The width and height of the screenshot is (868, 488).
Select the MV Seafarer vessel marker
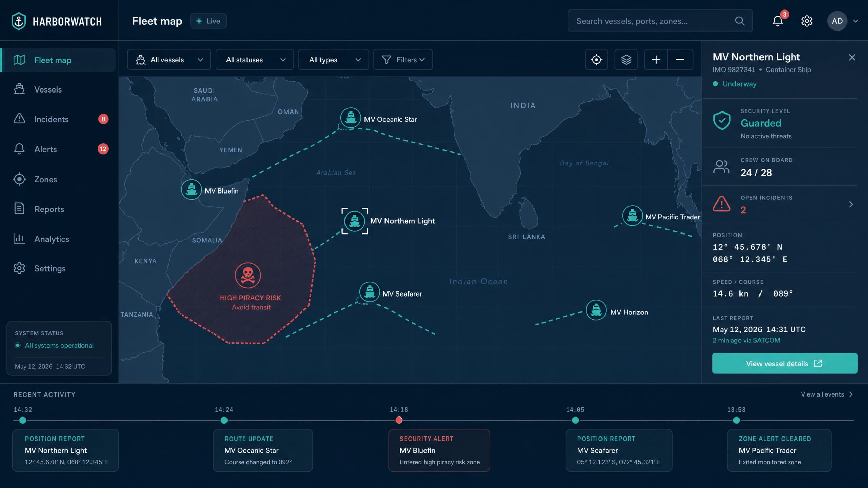[x=369, y=292]
